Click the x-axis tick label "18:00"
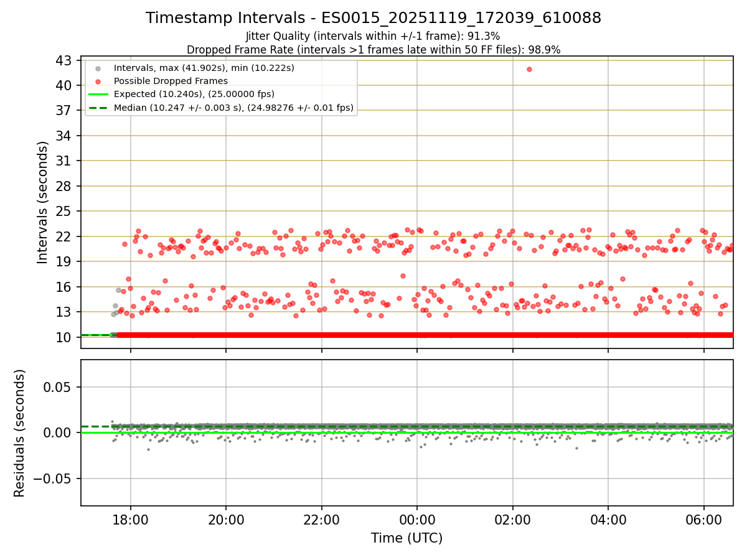 coord(130,519)
